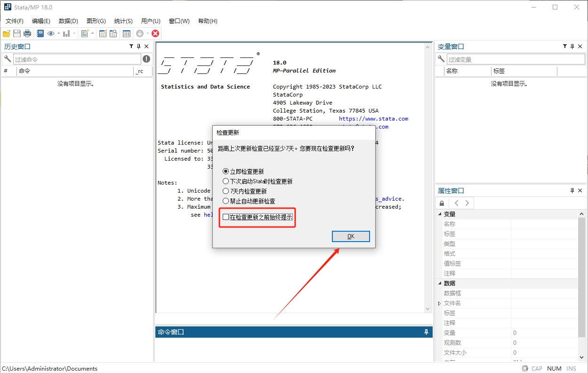Click the Graph bar chart icon
Screen dimensions: 588x373
[66, 33]
